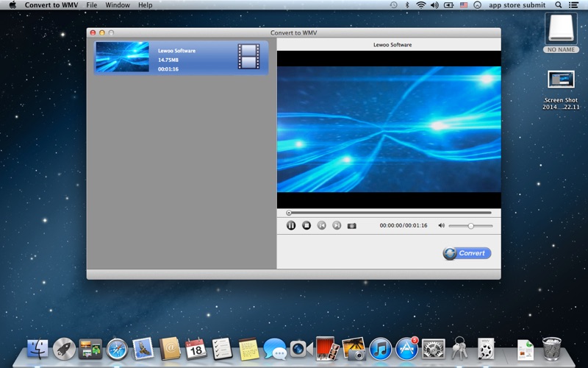The height and width of the screenshot is (368, 588).
Task: Click the Wi-Fi status icon
Action: (x=420, y=5)
